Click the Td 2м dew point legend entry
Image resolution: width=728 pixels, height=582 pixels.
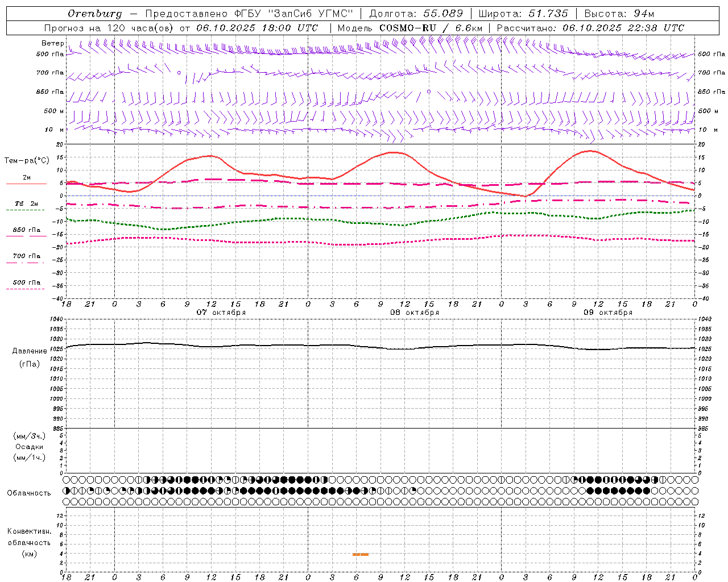(x=26, y=203)
